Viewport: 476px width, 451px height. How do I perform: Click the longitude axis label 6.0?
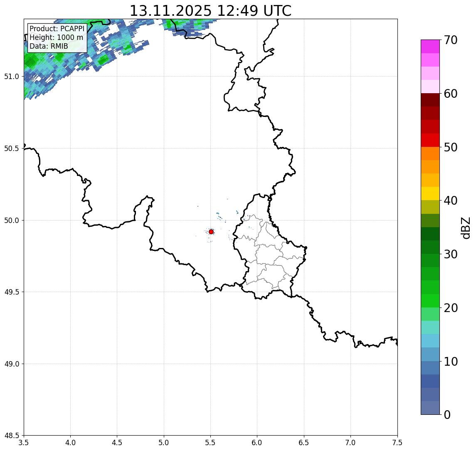pyautogui.click(x=257, y=443)
